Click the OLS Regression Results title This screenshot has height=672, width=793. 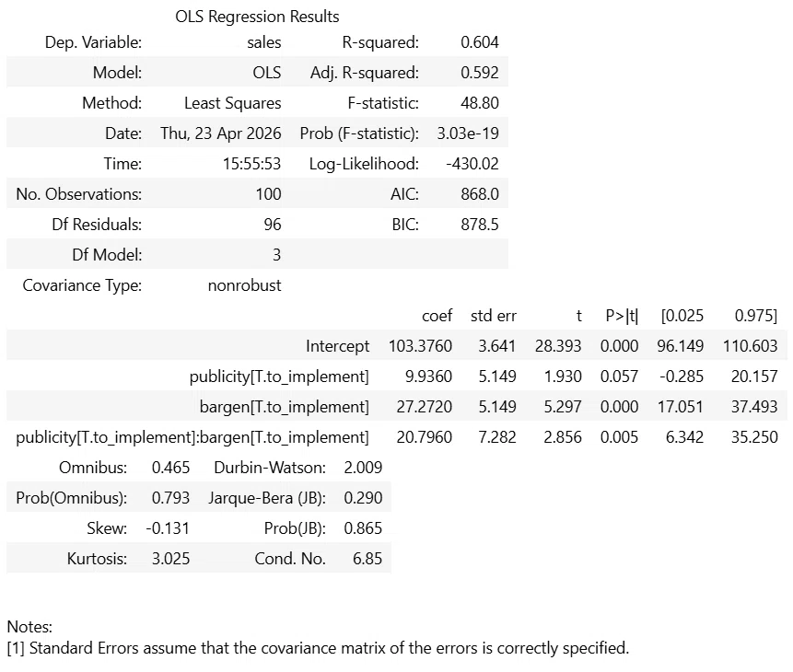coord(257,17)
